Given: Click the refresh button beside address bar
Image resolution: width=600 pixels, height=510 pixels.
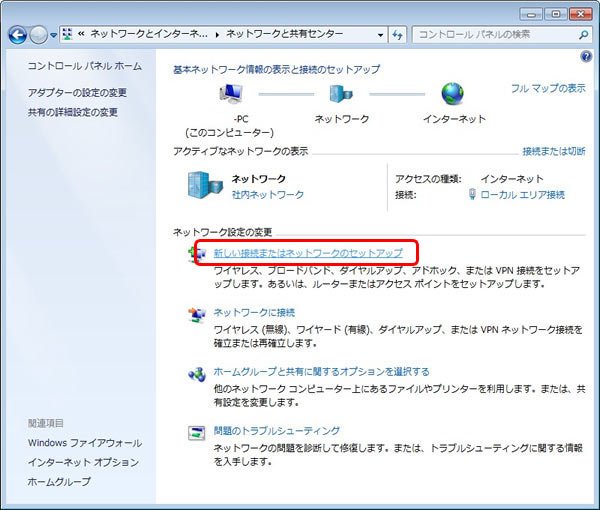Looking at the screenshot, I should pyautogui.click(x=397, y=34).
